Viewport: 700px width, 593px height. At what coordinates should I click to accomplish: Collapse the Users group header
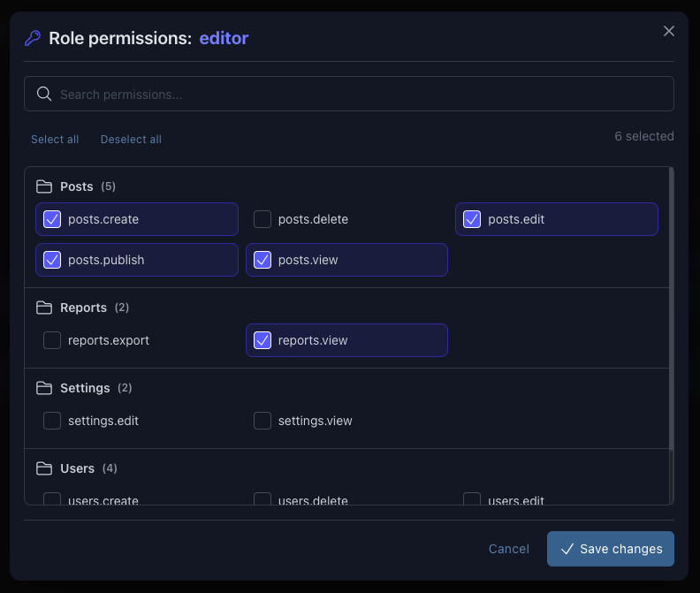coord(77,468)
